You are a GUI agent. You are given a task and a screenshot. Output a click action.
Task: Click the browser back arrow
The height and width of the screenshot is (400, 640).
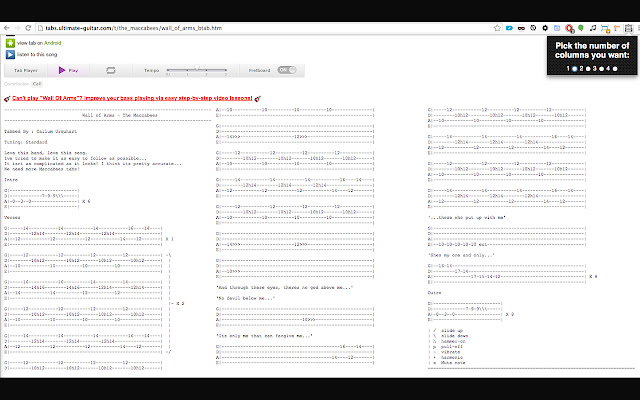(x=7, y=28)
